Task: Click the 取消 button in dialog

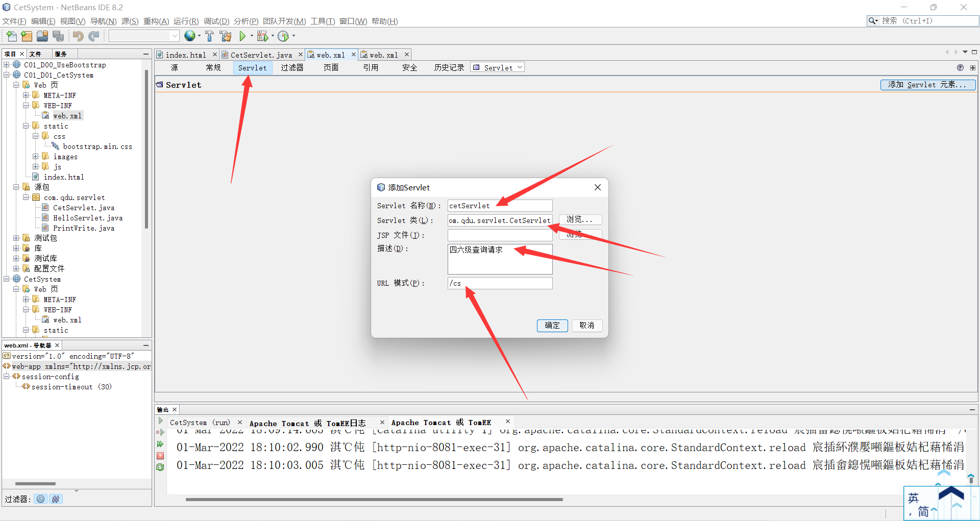Action: pyautogui.click(x=587, y=326)
